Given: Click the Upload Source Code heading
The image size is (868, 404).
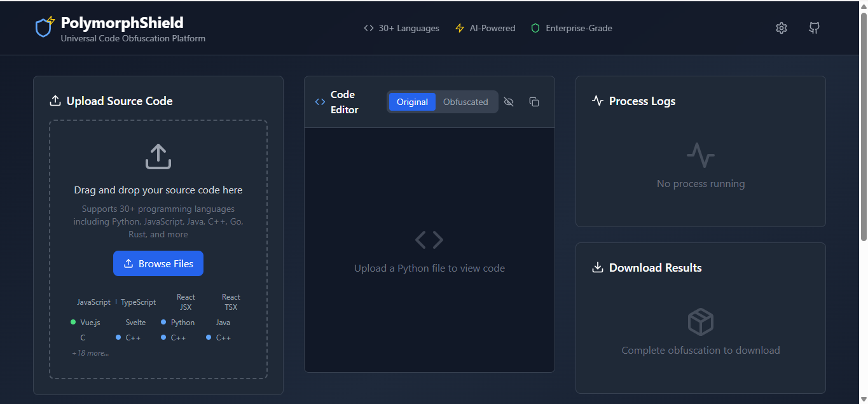Looking at the screenshot, I should pyautogui.click(x=120, y=101).
